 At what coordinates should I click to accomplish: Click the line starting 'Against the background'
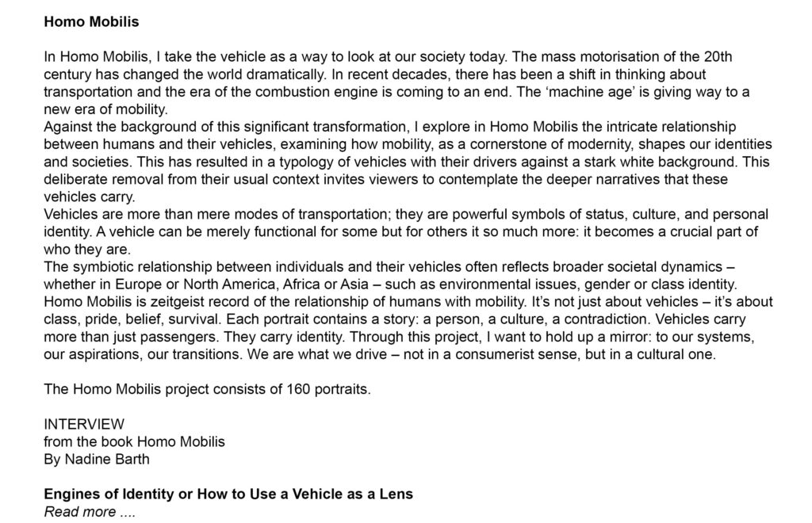click(x=389, y=127)
